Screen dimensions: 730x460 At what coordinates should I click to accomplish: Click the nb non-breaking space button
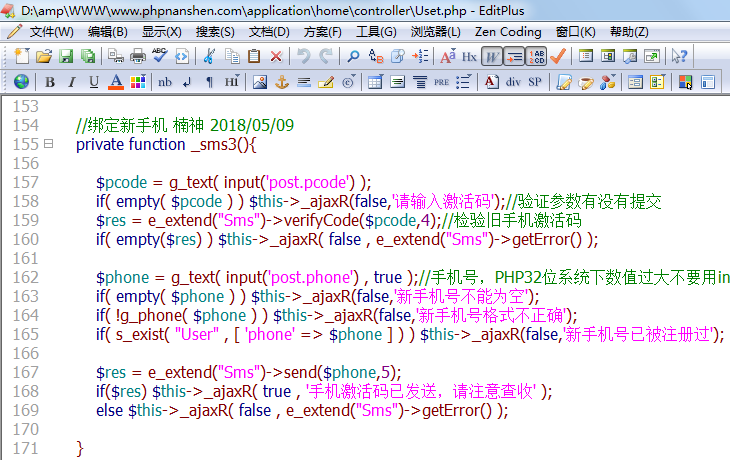164,82
